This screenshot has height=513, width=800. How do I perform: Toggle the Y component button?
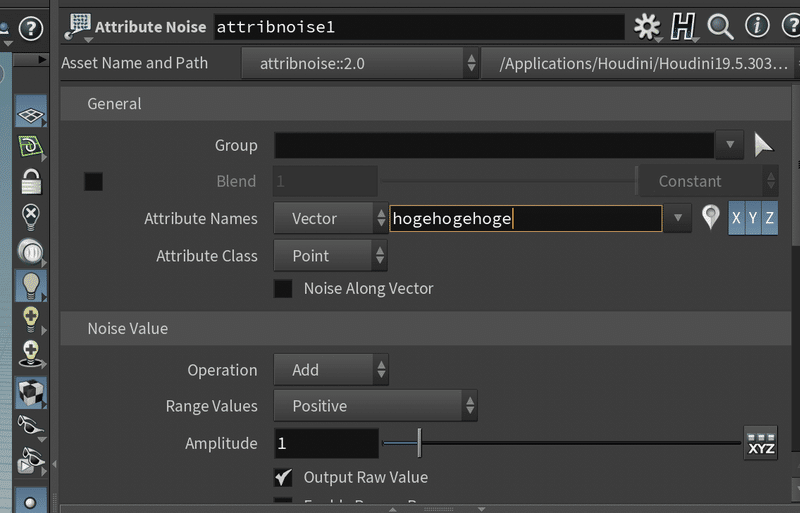(753, 218)
